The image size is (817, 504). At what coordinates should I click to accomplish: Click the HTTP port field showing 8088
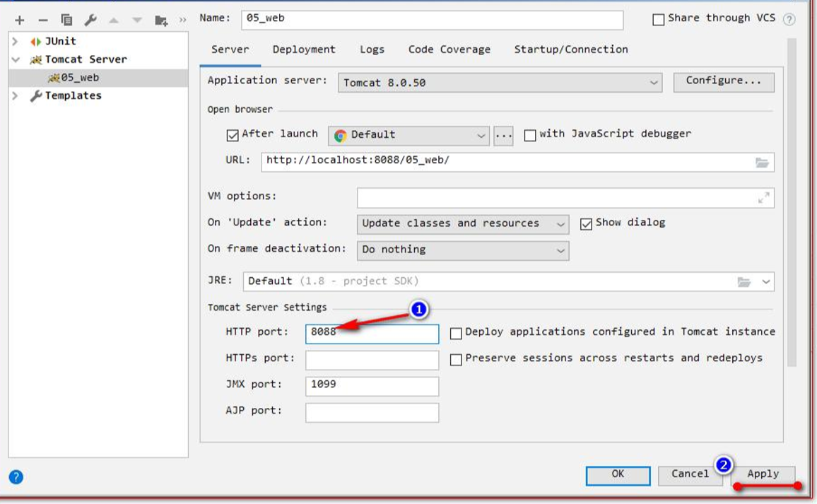[x=372, y=334]
